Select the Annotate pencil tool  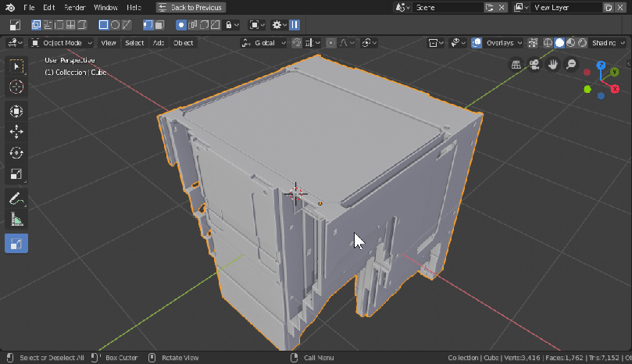(16, 200)
